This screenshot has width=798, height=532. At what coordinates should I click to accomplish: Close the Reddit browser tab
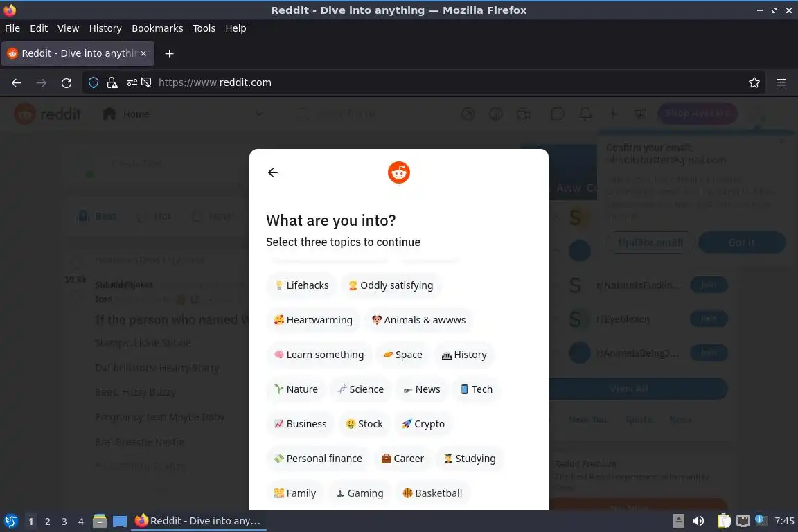[143, 53]
